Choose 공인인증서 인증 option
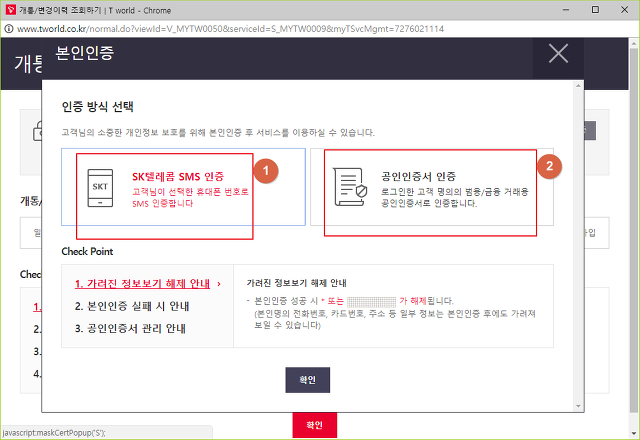Screen dimensions: 640x440 point(432,187)
